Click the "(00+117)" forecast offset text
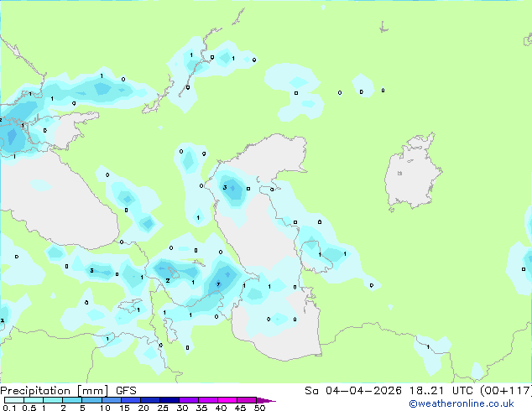The image size is (532, 411). (x=506, y=391)
